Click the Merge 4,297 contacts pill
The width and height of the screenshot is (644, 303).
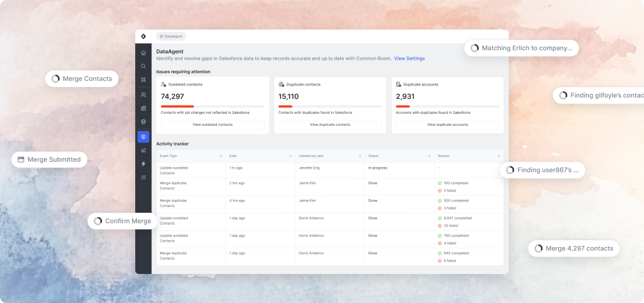pyautogui.click(x=574, y=248)
